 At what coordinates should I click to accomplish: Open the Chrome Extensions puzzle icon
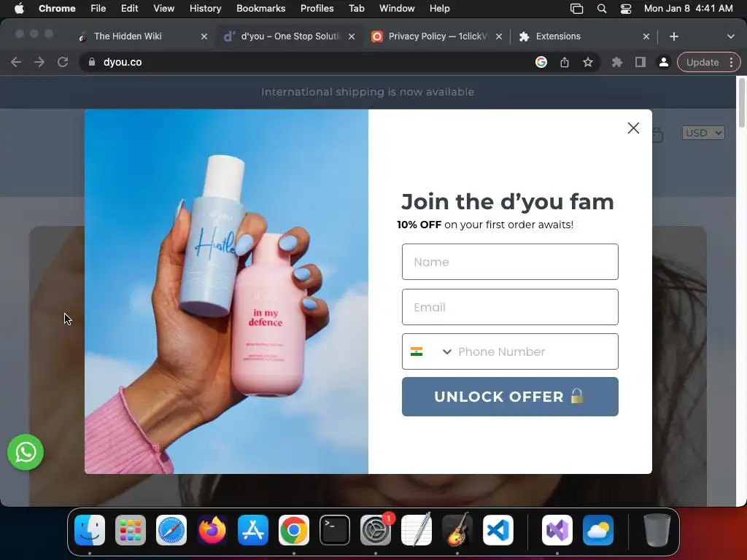pos(617,63)
